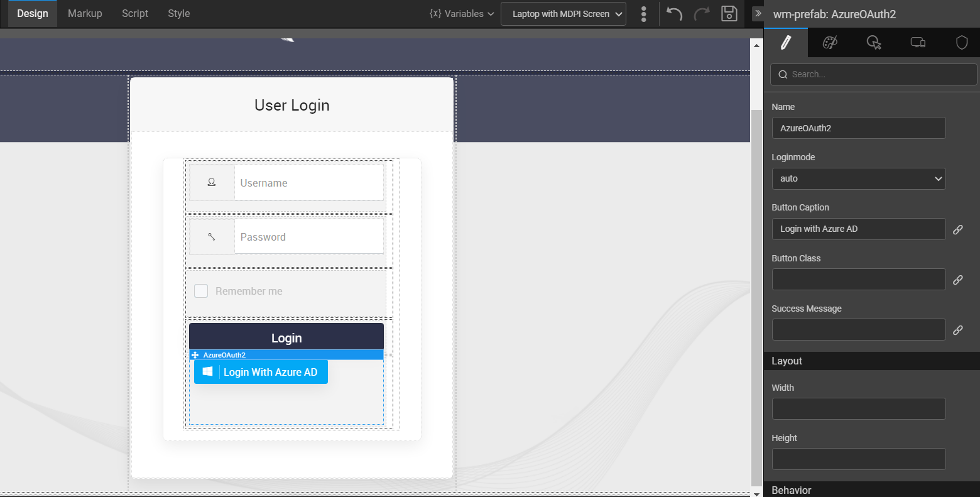Expand the Variables dropdown
The height and width of the screenshot is (497, 980).
[x=462, y=14]
